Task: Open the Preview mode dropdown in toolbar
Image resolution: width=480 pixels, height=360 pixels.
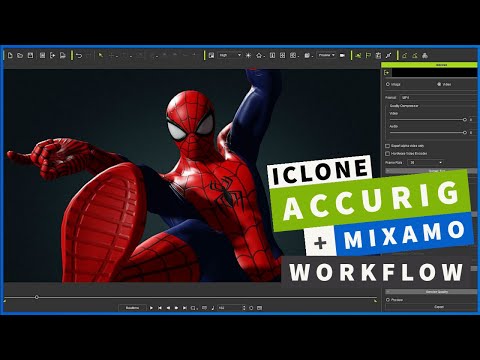Action: pyautogui.click(x=326, y=55)
